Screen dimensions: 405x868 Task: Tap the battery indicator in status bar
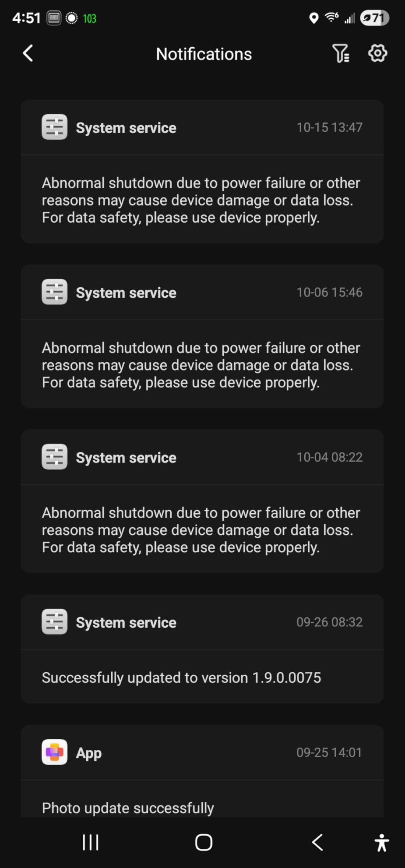374,18
